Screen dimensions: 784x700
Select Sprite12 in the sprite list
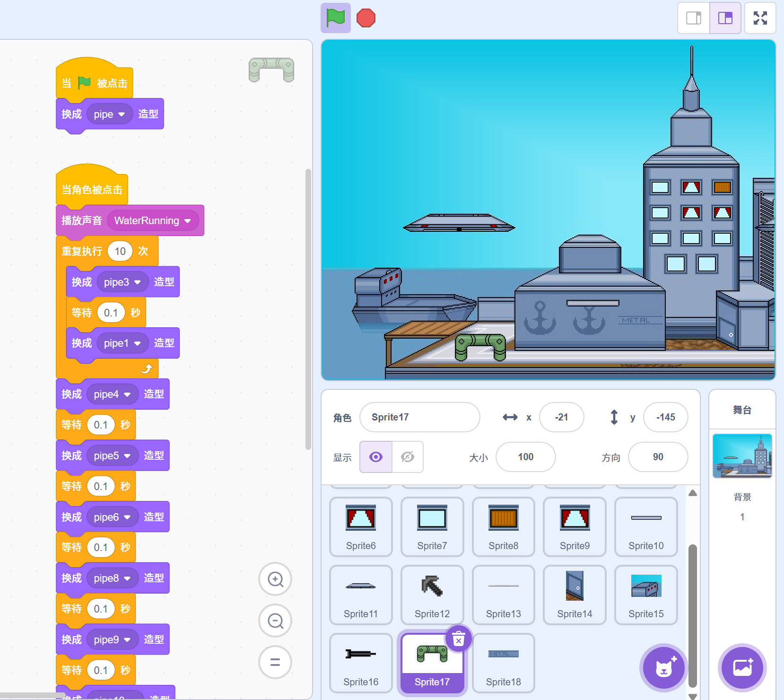(432, 595)
